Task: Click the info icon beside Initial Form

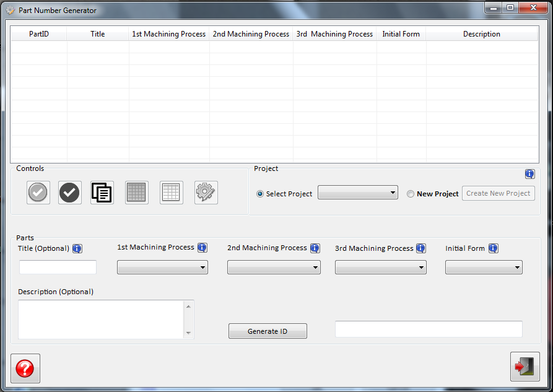Action: [x=493, y=248]
